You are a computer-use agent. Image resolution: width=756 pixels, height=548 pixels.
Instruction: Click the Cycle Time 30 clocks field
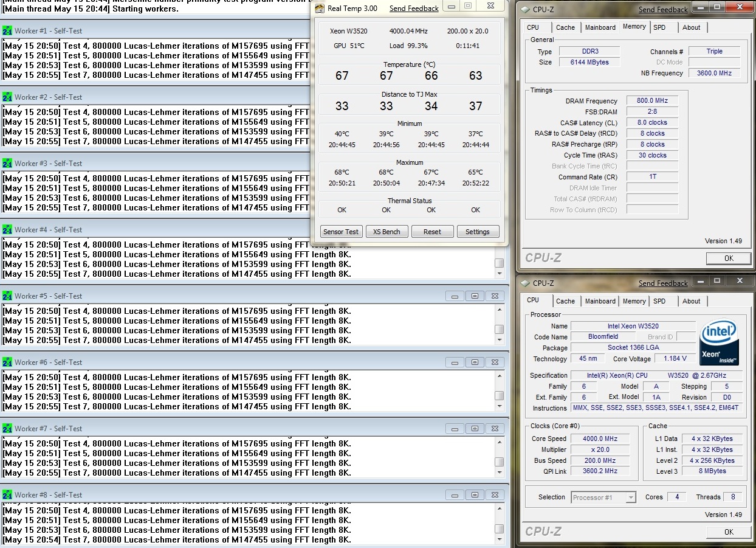coord(652,155)
